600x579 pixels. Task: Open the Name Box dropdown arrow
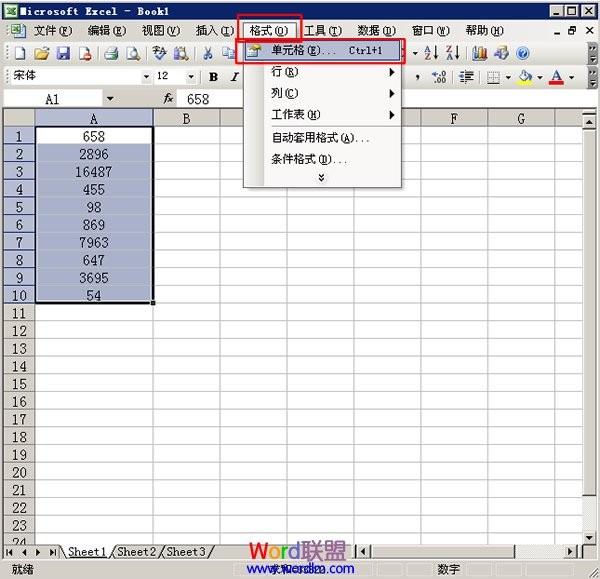[110, 99]
